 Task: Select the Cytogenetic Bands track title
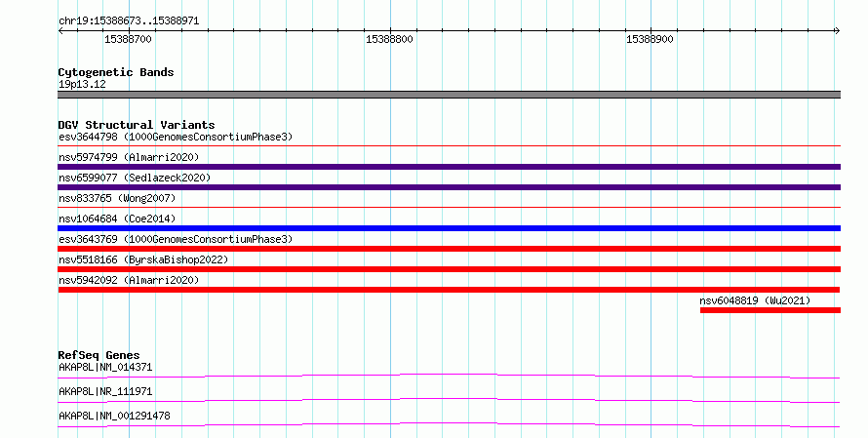(116, 72)
